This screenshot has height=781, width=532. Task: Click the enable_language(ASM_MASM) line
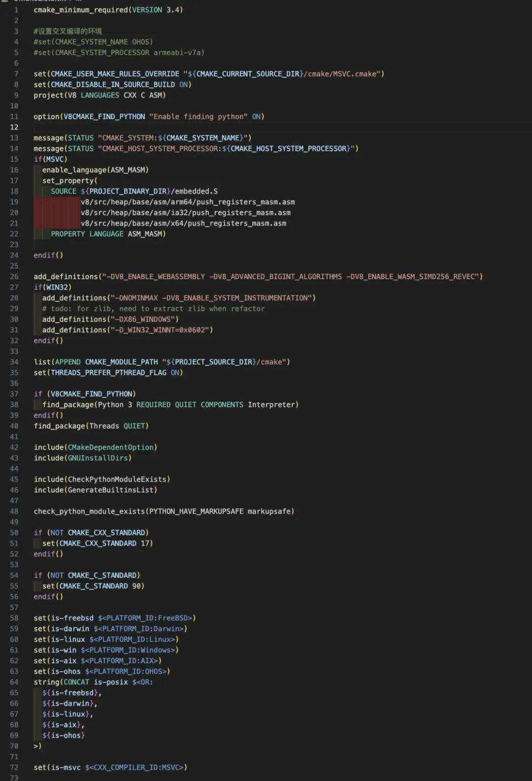click(x=95, y=170)
